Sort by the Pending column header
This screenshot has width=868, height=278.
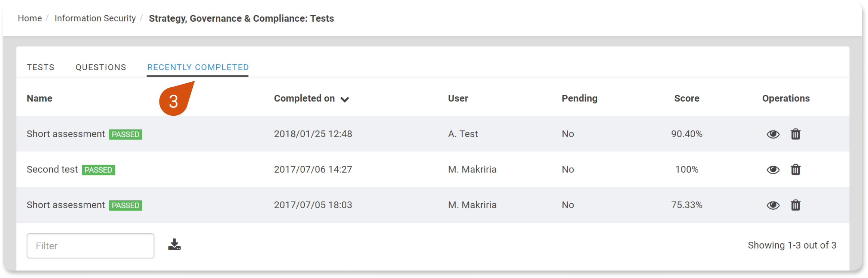[579, 98]
